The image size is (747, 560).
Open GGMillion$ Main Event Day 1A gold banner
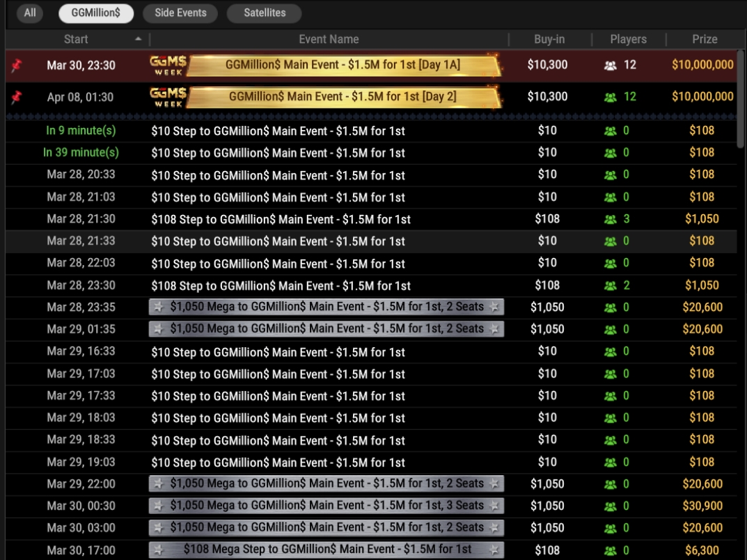343,65
